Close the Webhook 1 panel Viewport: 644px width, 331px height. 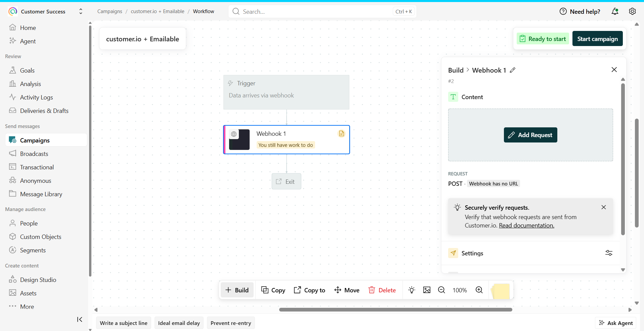(x=614, y=70)
